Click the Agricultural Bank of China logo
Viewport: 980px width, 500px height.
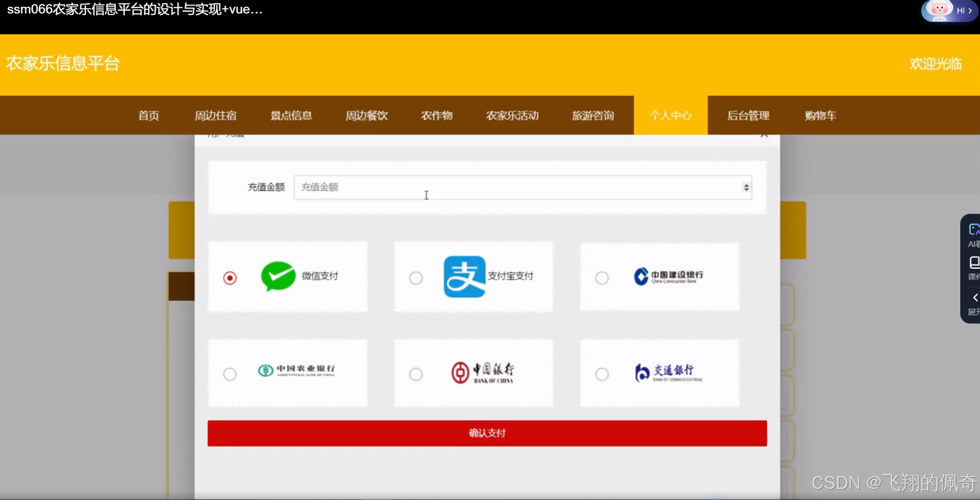(297, 370)
